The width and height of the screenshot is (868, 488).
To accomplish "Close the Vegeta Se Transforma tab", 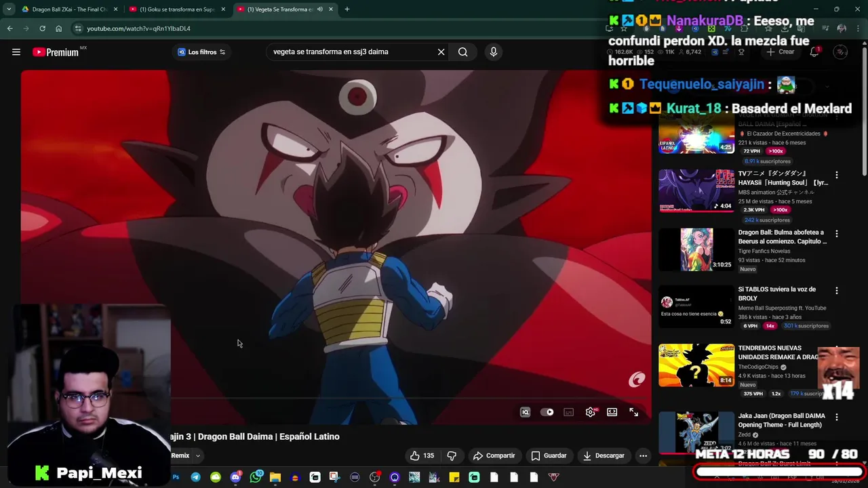I will pyautogui.click(x=331, y=9).
